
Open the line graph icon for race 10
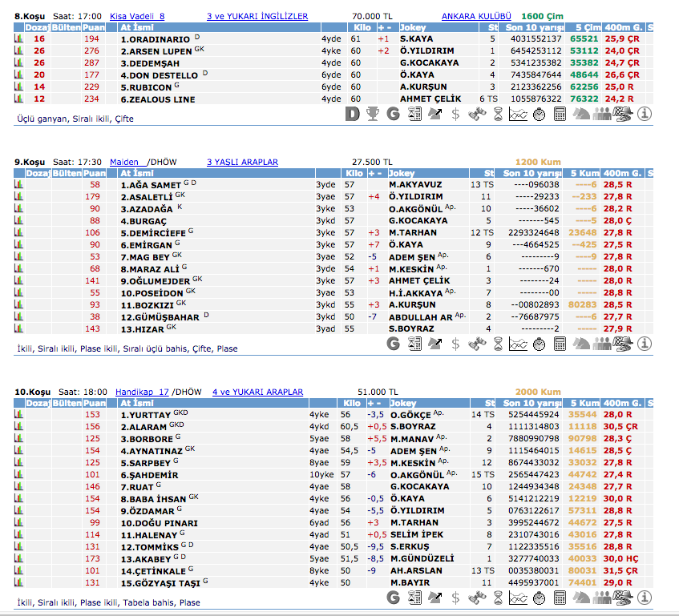coord(518,598)
